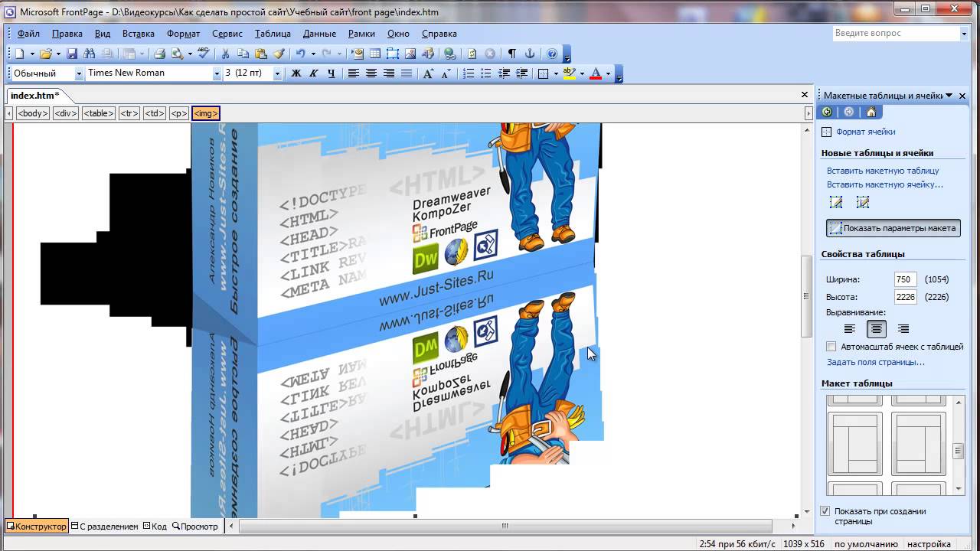980x551 pixels.
Task: Insert a picture from file
Action: point(410,54)
